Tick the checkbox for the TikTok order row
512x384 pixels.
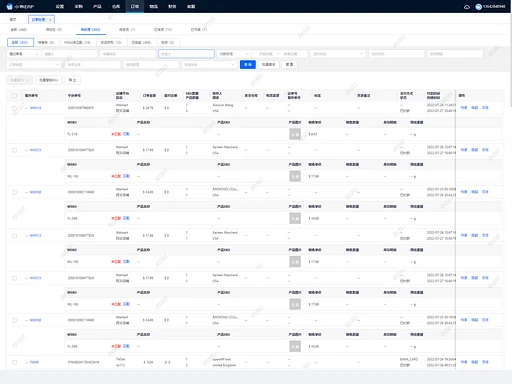pos(14,362)
